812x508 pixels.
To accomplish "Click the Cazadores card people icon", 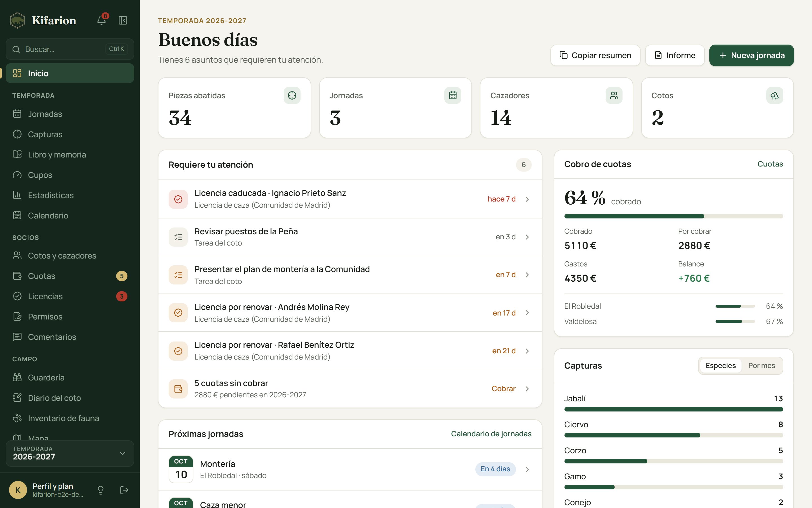I will pos(614,95).
